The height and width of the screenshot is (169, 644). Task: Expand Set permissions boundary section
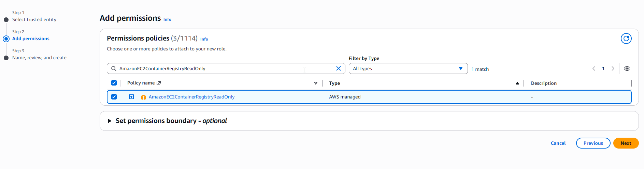click(110, 121)
